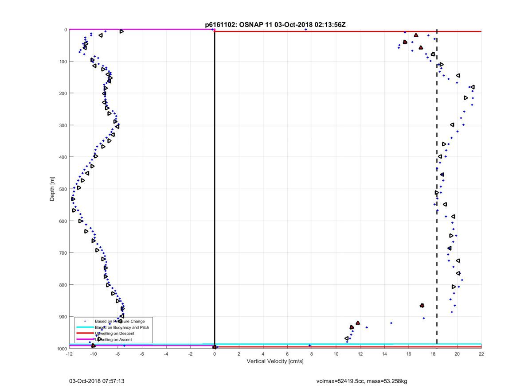Viewport: 532px width, 392px height.
Task: Click the velocity tick label 18
Action: pos(433,354)
